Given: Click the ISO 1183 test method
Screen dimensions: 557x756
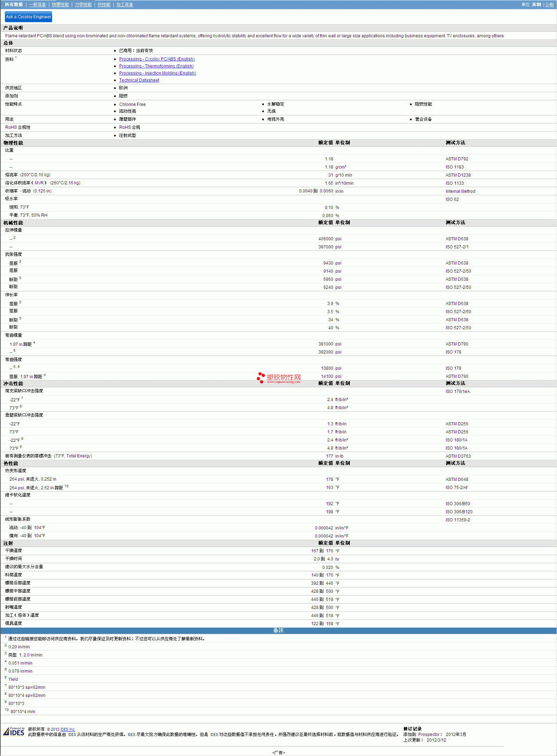Looking at the screenshot, I should (x=455, y=167).
